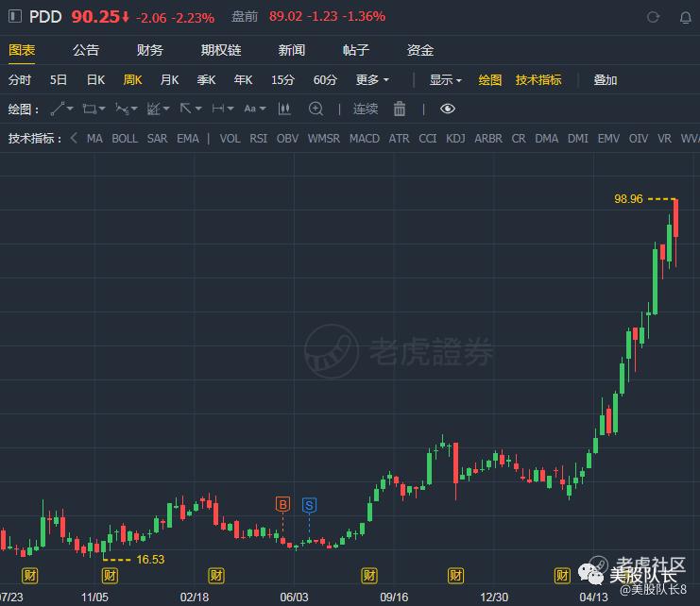
Task: Select the 年K yearly candlestick period
Action: click(x=244, y=80)
